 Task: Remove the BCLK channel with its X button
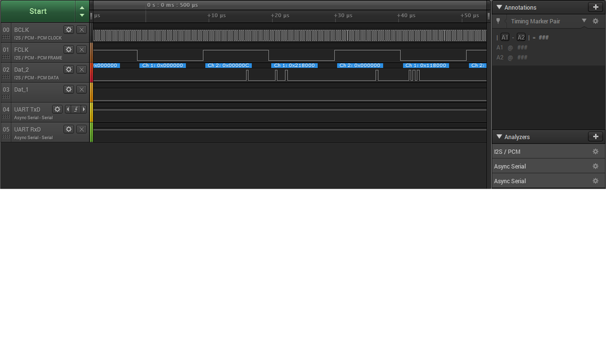(81, 30)
